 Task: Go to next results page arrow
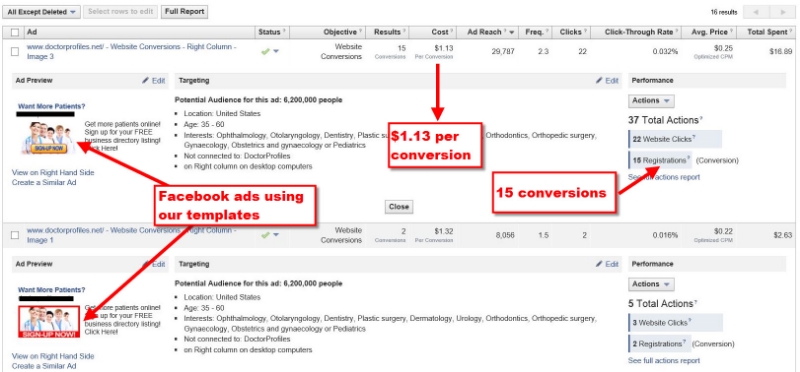[x=783, y=12]
